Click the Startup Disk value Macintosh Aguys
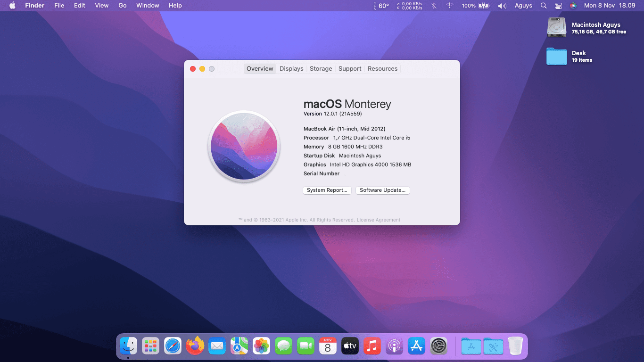Image resolution: width=644 pixels, height=362 pixels. tap(360, 156)
